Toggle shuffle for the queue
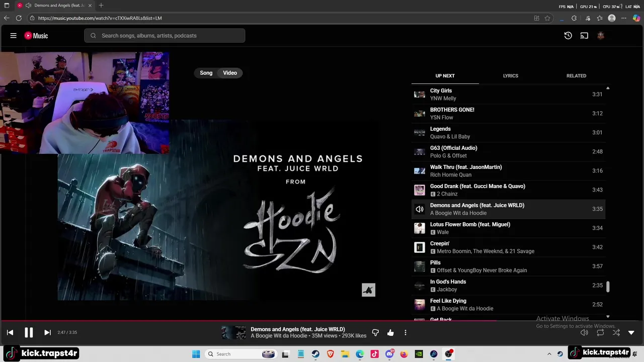The image size is (644, 362). click(x=616, y=332)
